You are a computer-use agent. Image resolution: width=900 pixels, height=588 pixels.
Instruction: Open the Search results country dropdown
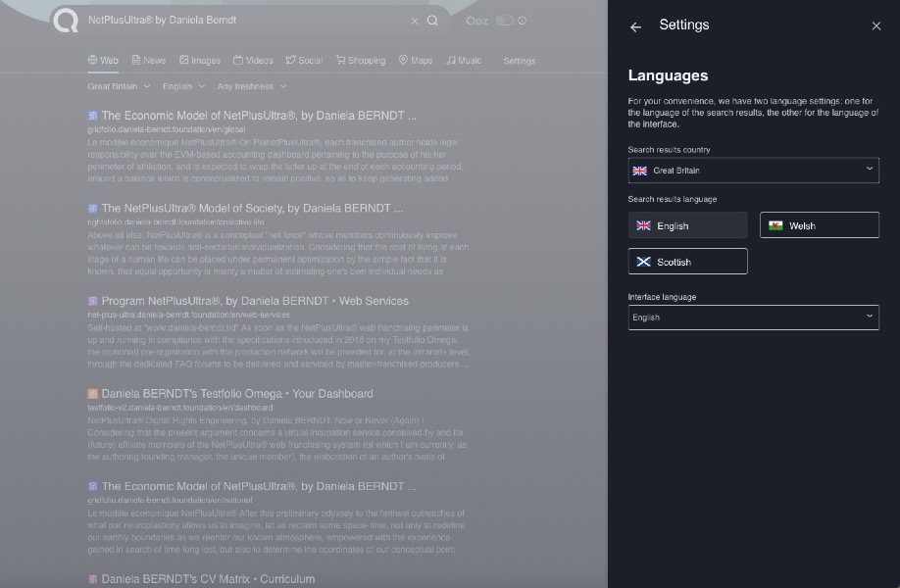(753, 171)
